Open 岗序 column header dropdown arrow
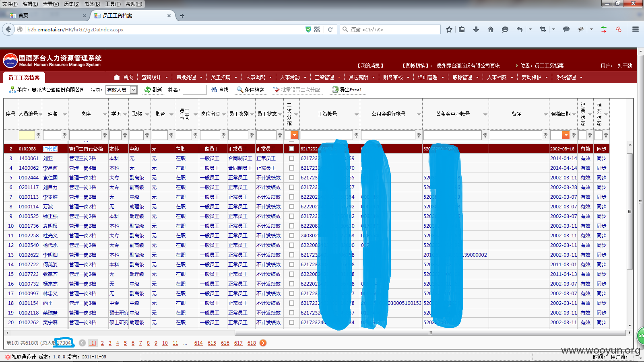This screenshot has height=362, width=644. click(105, 114)
